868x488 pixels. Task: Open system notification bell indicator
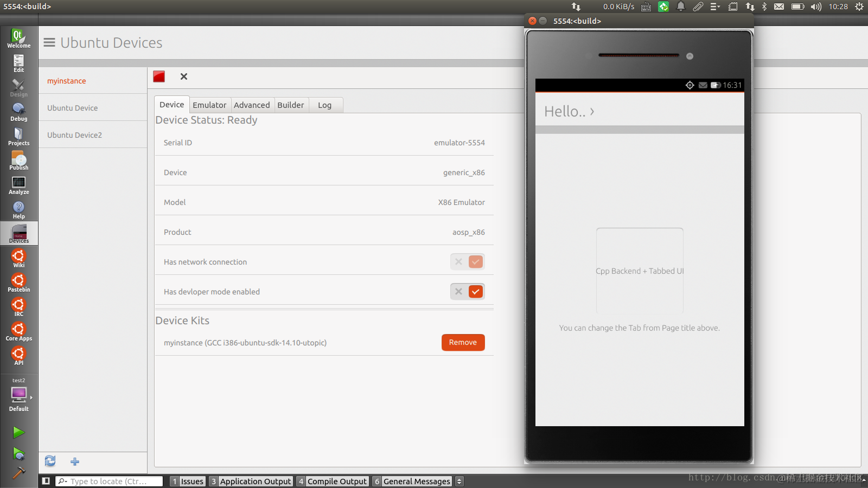click(x=681, y=7)
